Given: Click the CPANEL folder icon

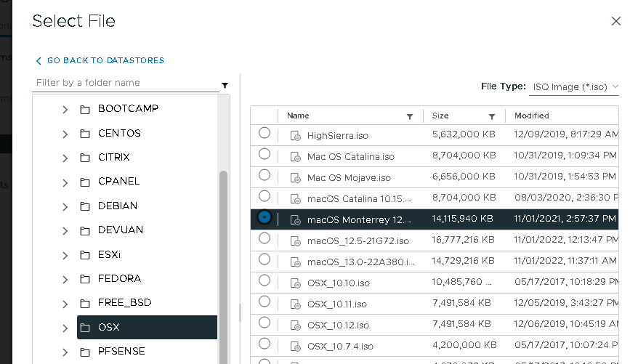Looking at the screenshot, I should [85, 182].
